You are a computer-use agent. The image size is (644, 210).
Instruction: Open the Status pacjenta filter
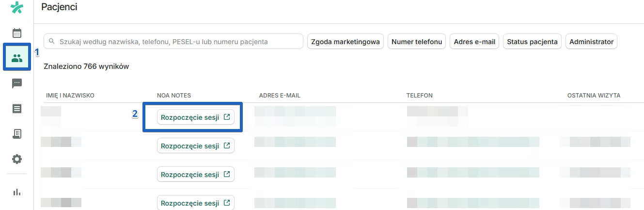coord(532,42)
